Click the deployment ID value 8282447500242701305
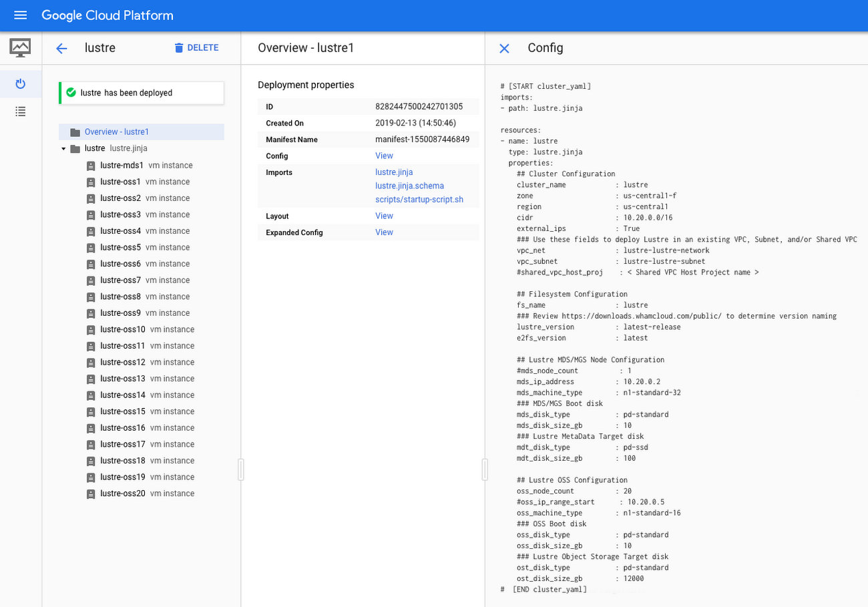Viewport: 868px width, 607px height. [419, 107]
